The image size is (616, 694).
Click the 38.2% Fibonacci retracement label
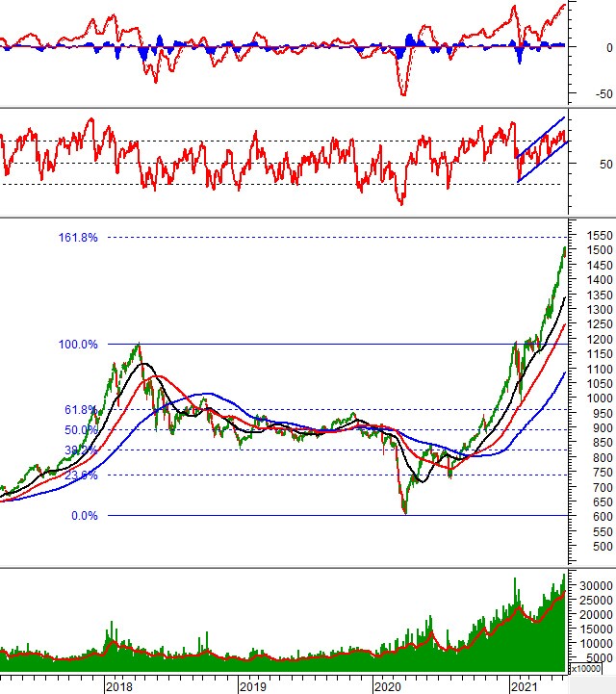point(81,450)
